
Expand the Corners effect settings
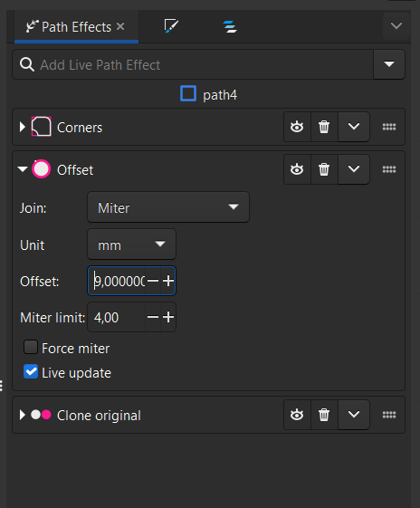22,127
